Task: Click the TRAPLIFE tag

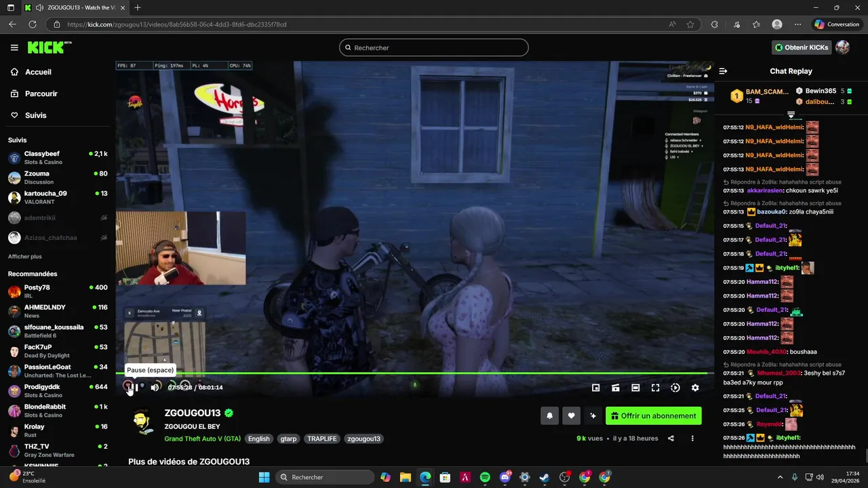Action: click(322, 439)
